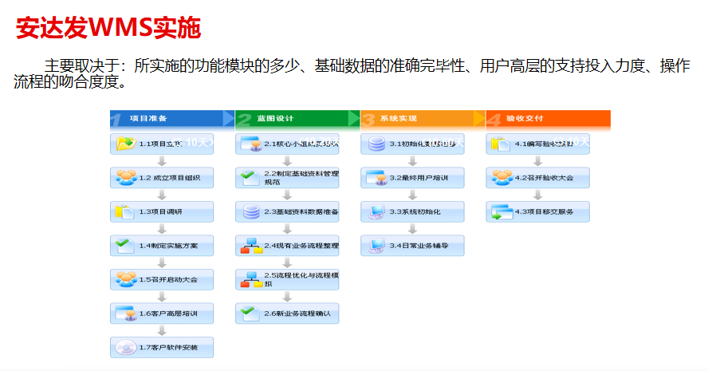Viewport: 707px width, 379px height.
Task: Click the 1.6客户高层培训 step box
Action: coord(162,313)
